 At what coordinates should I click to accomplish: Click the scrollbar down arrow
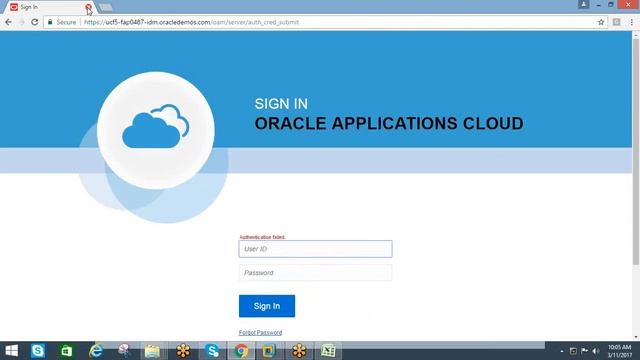(636, 337)
